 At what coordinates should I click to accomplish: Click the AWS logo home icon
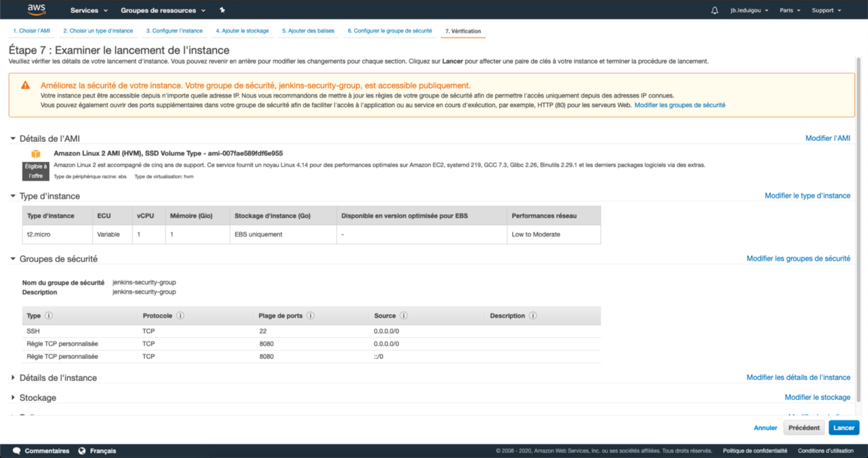pyautogui.click(x=36, y=9)
